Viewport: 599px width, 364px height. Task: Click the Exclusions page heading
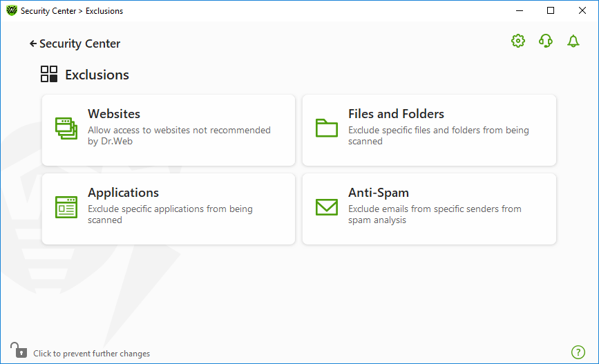click(97, 75)
